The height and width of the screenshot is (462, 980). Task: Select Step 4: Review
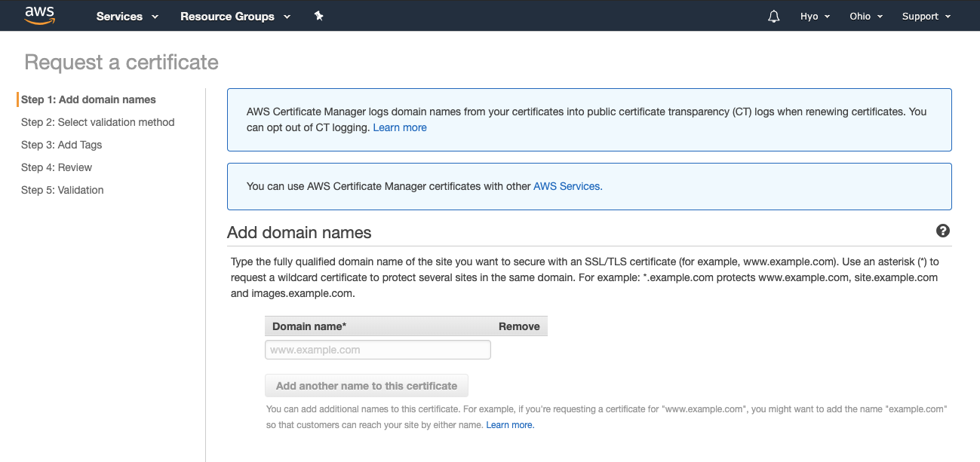(56, 167)
